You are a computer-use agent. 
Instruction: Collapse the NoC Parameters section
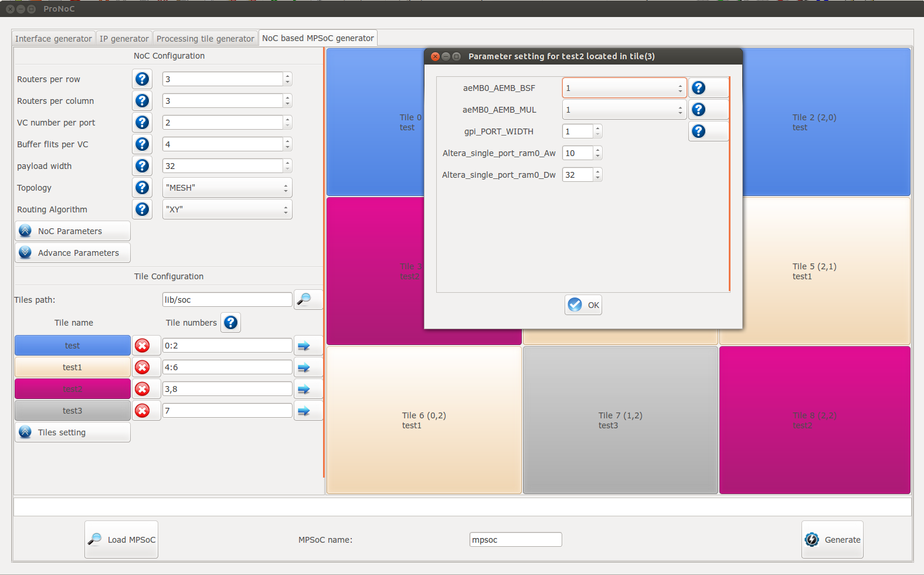72,231
